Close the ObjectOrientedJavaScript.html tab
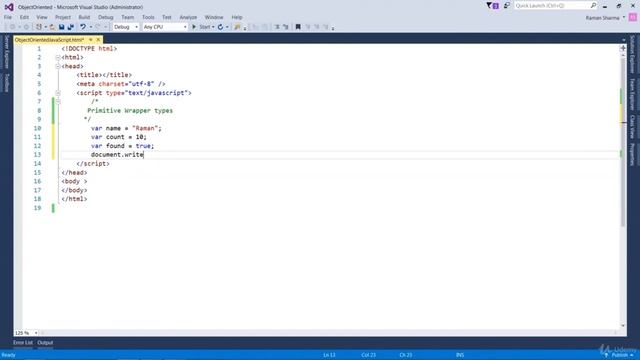Screen dimensions: 640x360 (x=98, y=40)
